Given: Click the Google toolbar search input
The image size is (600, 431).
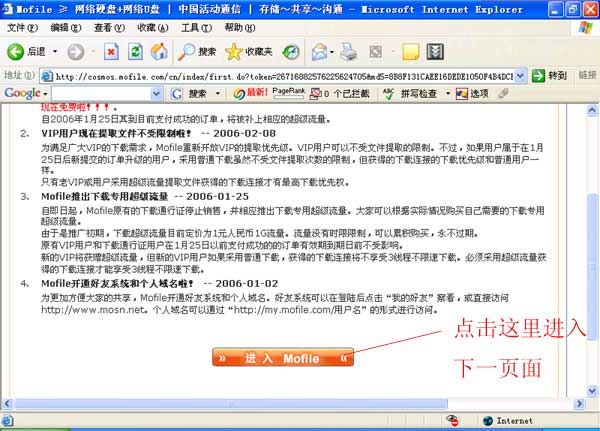Looking at the screenshot, I should pos(101,93).
